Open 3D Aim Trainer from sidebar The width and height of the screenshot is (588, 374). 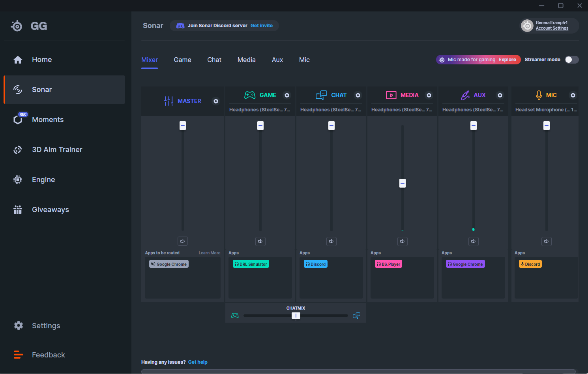[57, 150]
